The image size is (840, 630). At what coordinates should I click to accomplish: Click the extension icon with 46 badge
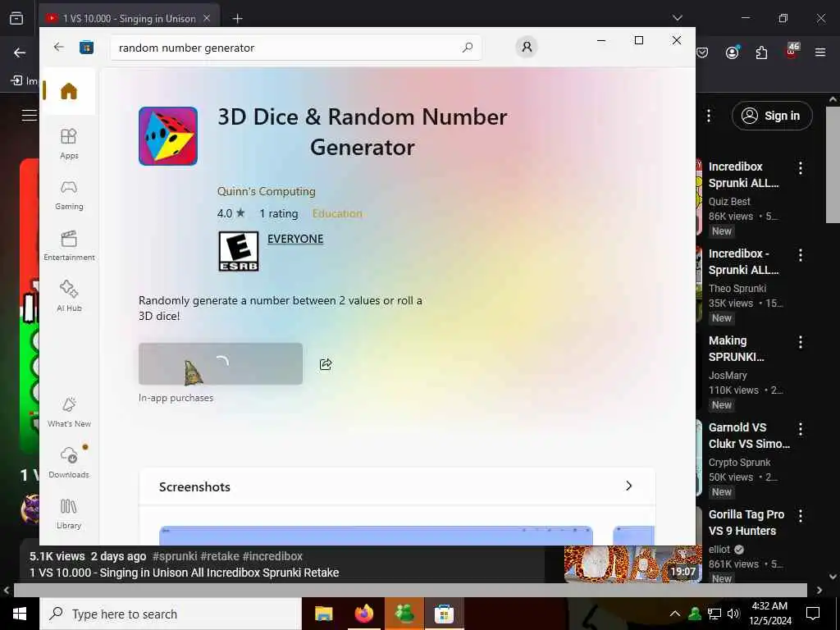pos(792,52)
